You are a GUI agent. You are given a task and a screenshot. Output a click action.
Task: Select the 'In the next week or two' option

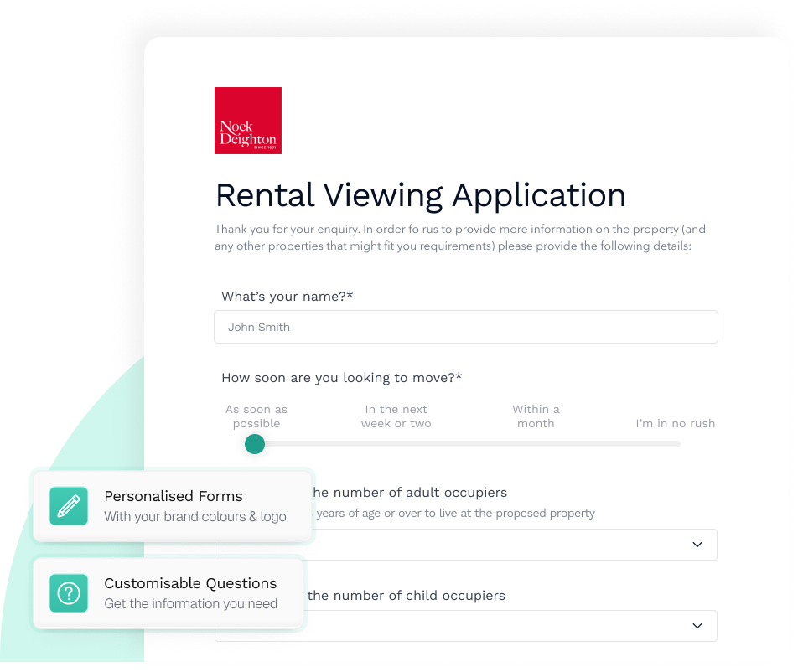tap(396, 416)
